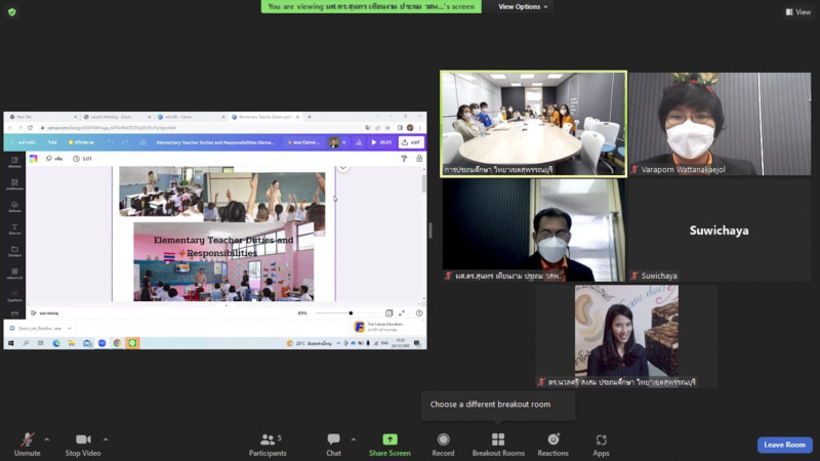Image resolution: width=820 pixels, height=461 pixels.
Task: Expand the View Options dropdown
Action: (x=523, y=7)
